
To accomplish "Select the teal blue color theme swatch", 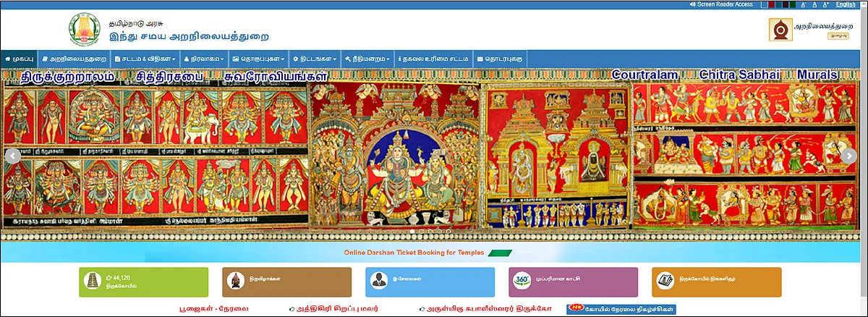I will 779,4.
